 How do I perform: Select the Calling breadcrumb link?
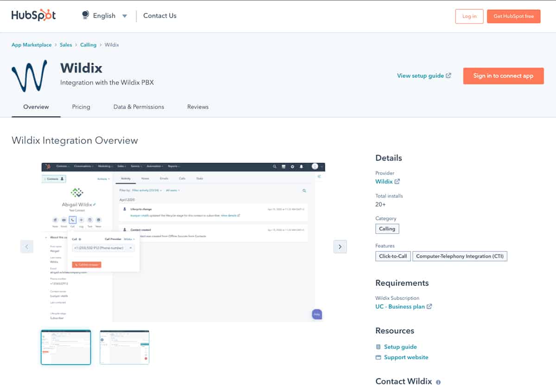[88, 44]
